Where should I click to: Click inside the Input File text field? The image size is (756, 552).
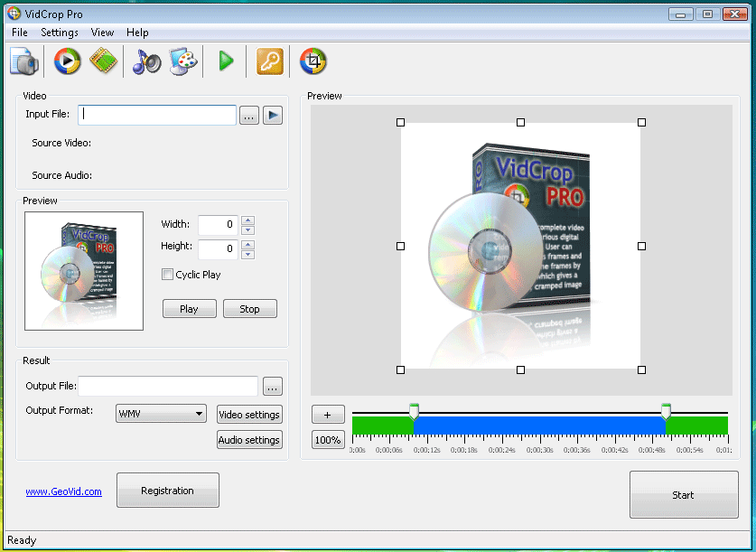point(157,116)
